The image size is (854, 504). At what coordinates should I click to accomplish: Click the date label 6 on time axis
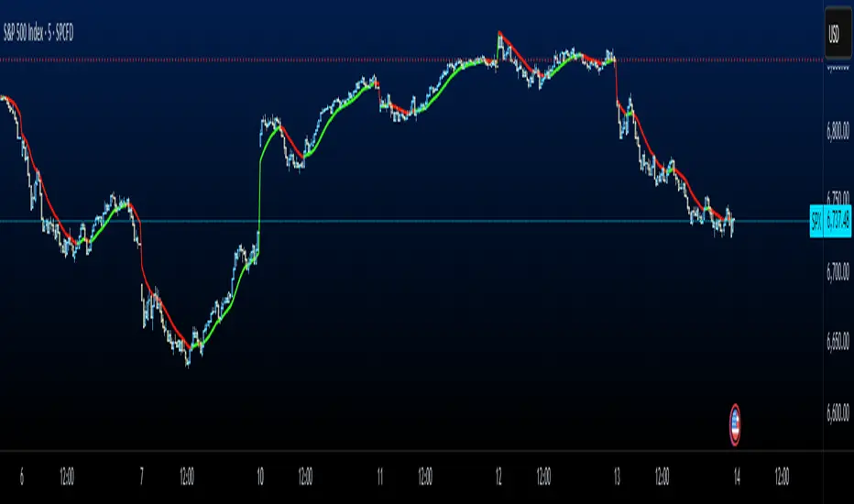pos(22,477)
